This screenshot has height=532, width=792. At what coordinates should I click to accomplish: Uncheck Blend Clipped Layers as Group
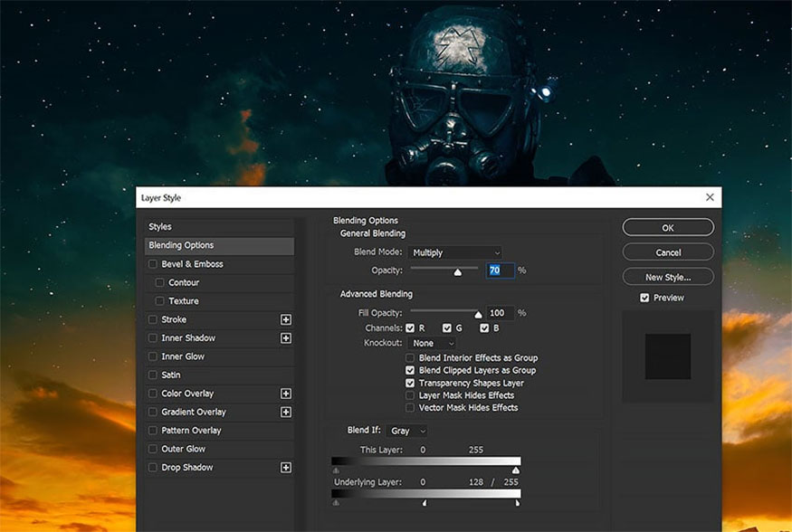(410, 370)
